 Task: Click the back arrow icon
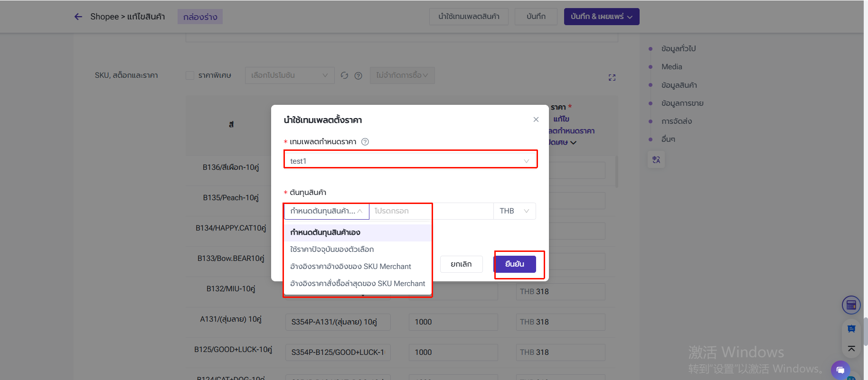click(78, 17)
